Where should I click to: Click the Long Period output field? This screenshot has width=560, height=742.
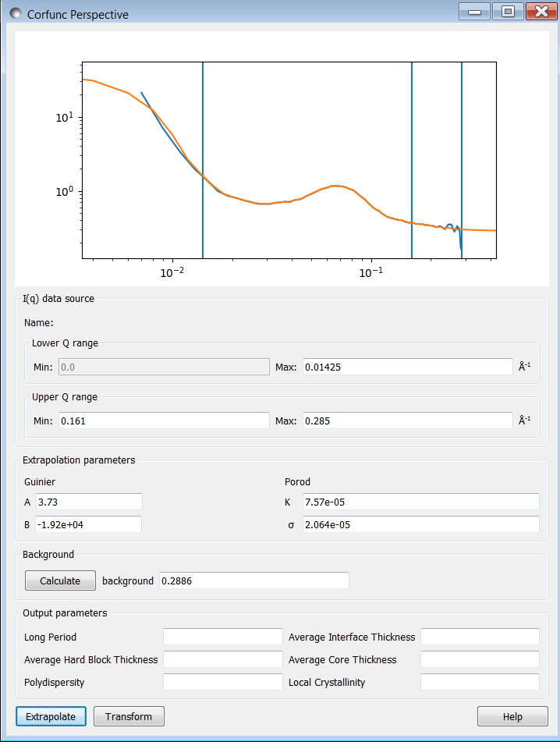tap(222, 636)
